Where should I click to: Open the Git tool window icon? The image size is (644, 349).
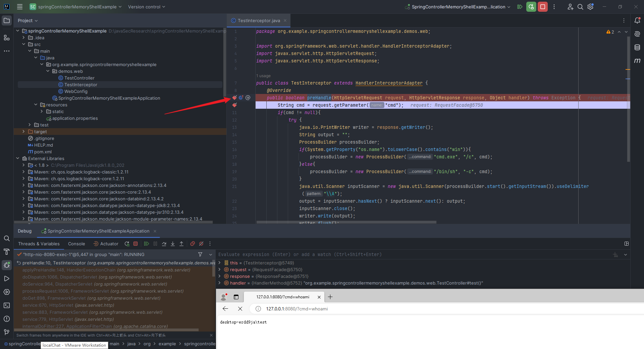[x=7, y=332]
